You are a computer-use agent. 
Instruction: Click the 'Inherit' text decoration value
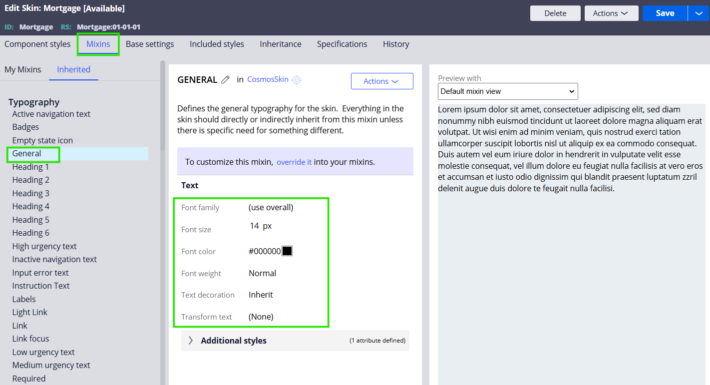tap(260, 295)
